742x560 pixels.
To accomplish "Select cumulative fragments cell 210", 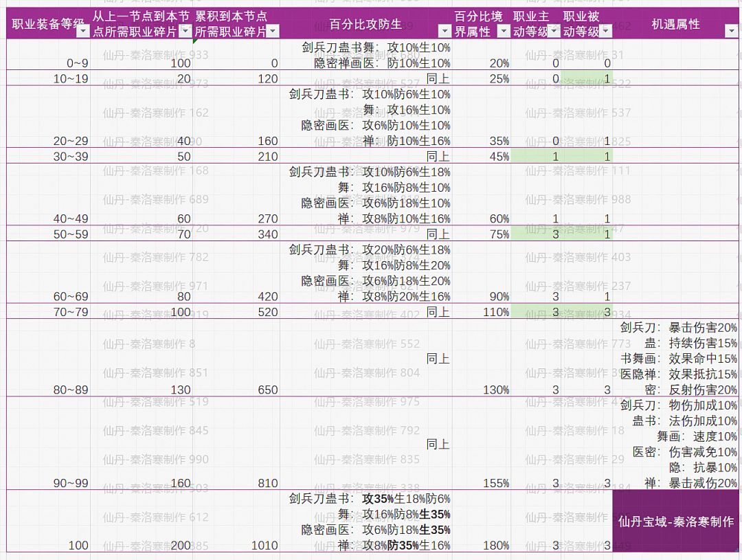I will [x=236, y=156].
